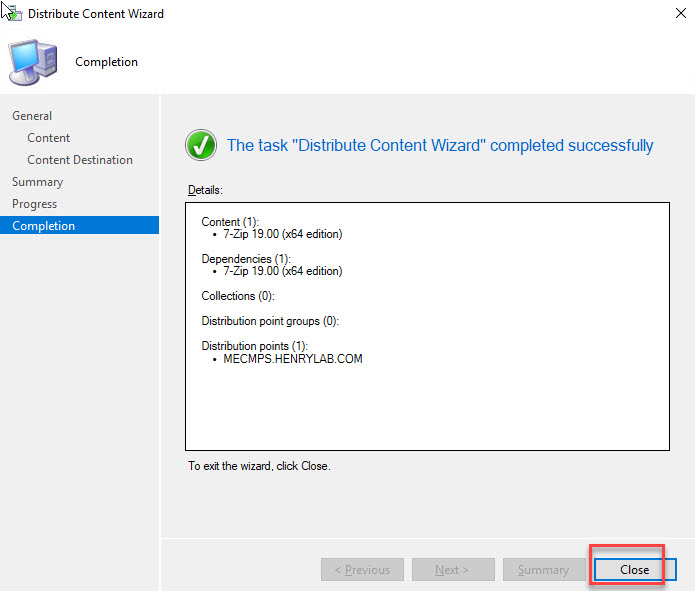The height and width of the screenshot is (591, 695).
Task: Click the computer icon beside the Completion header
Action: click(32, 62)
